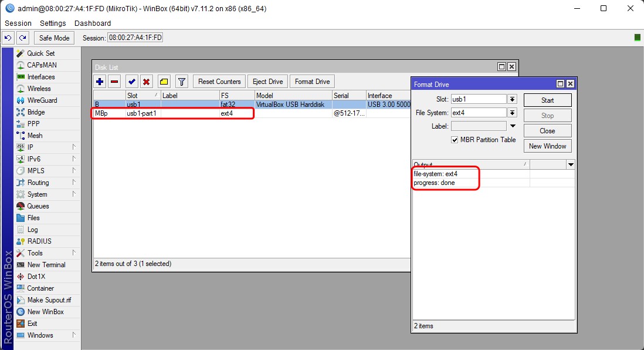The width and height of the screenshot is (644, 350).
Task: Open WireGuard in the sidebar
Action: (x=42, y=100)
